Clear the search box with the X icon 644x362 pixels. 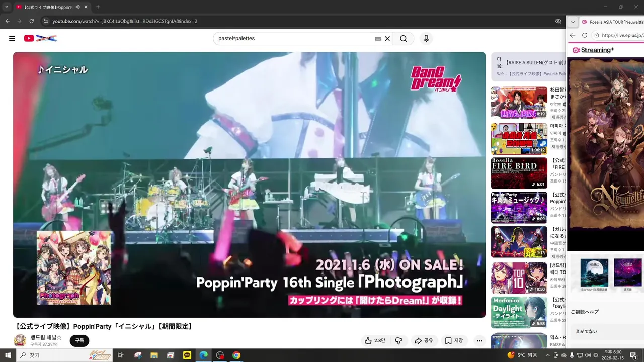(x=387, y=38)
